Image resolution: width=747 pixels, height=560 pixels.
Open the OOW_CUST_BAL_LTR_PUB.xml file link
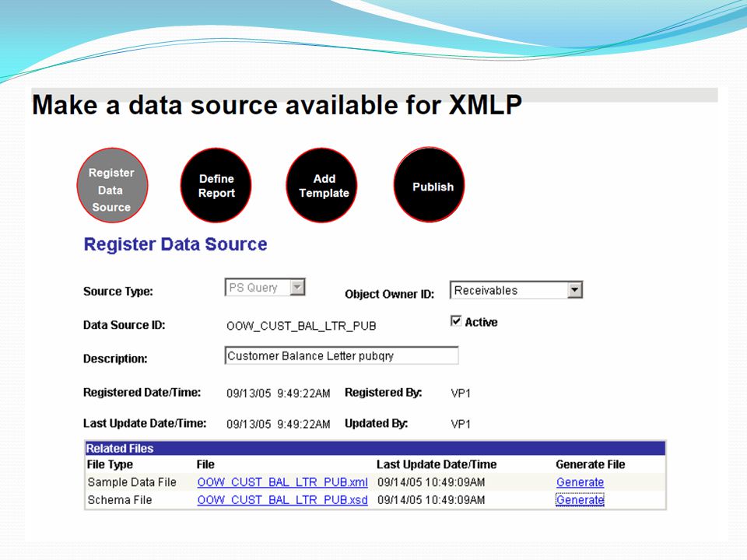point(282,482)
